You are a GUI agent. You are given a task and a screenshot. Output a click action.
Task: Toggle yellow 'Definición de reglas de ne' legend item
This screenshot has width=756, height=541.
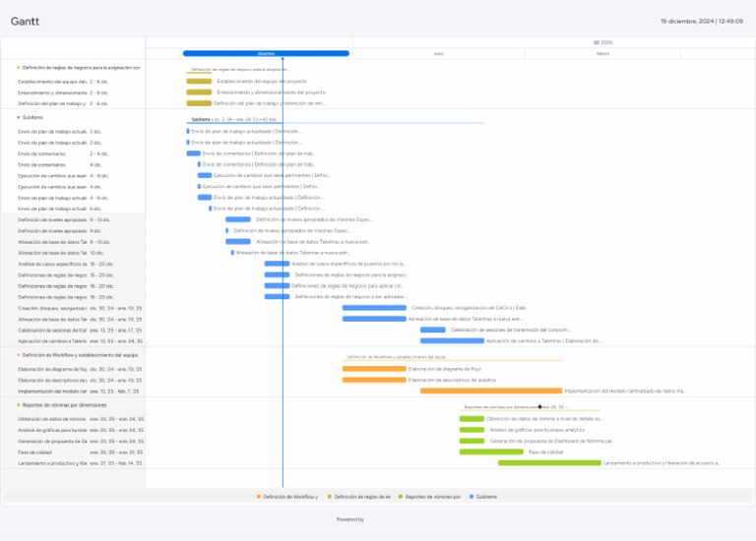pyautogui.click(x=358, y=497)
